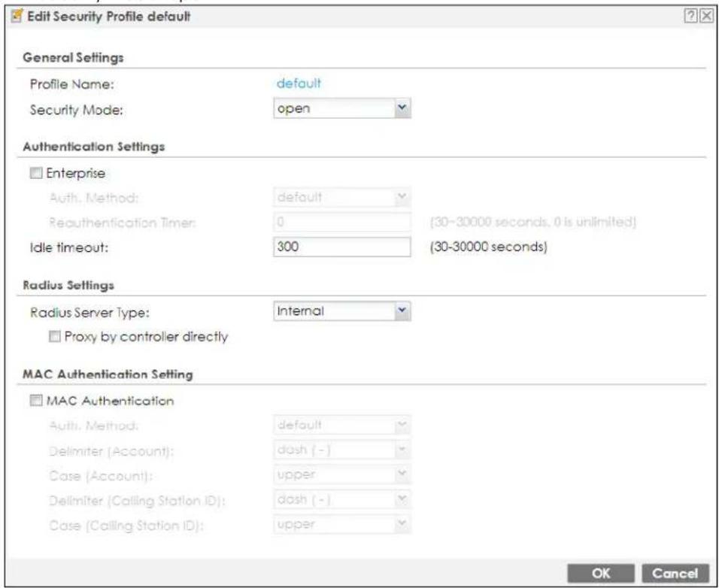Click the Profile Name label
Viewport: 719px width, 588px height.
72,84
